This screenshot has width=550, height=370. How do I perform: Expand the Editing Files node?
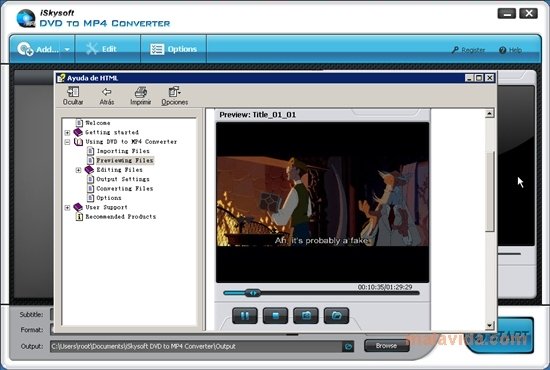point(79,170)
